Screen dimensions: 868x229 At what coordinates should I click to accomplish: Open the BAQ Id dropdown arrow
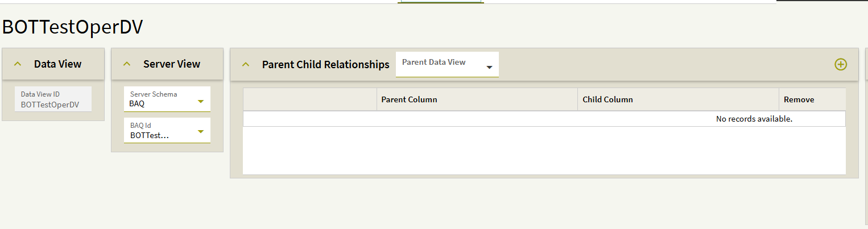200,132
